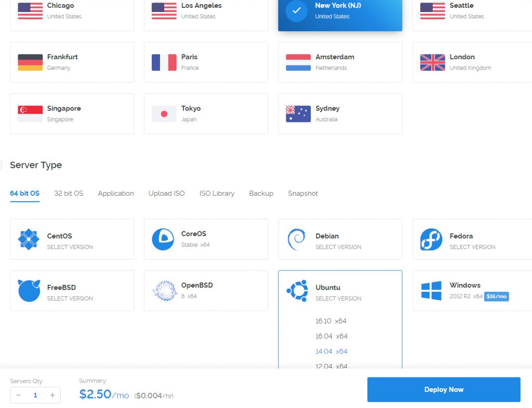Expand Fedora SELECT VERSION list

pos(472,247)
